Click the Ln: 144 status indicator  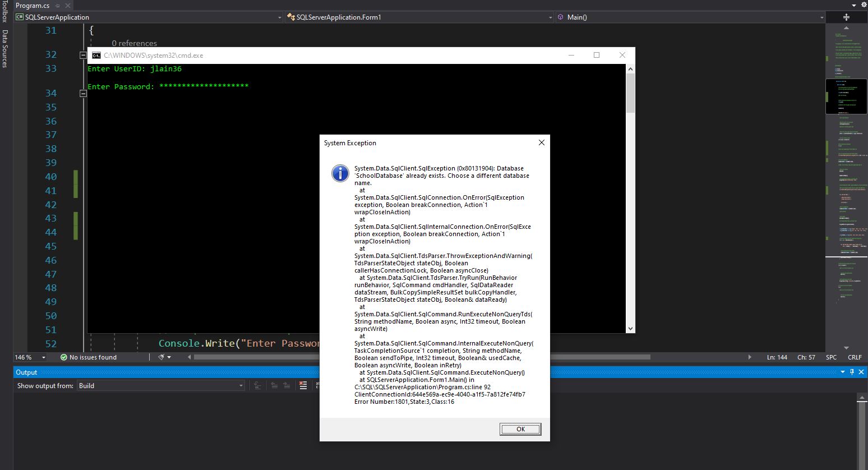click(777, 357)
